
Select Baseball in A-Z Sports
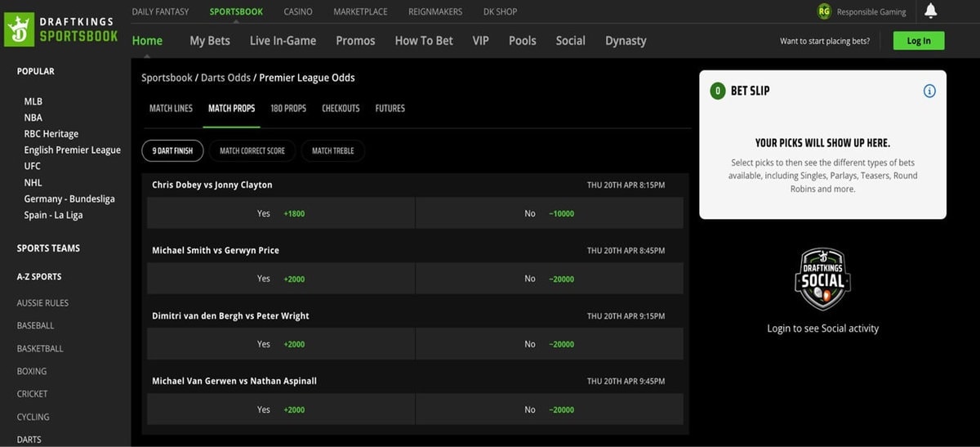coord(35,325)
